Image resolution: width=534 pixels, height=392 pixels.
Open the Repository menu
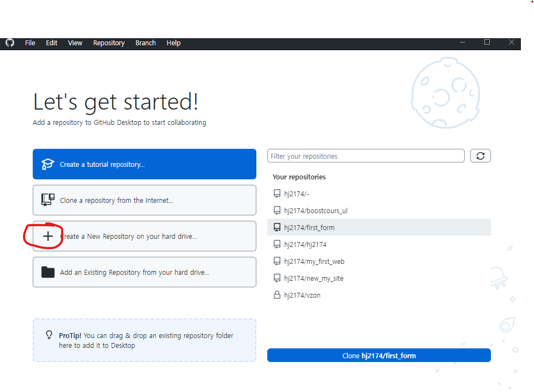click(x=109, y=43)
